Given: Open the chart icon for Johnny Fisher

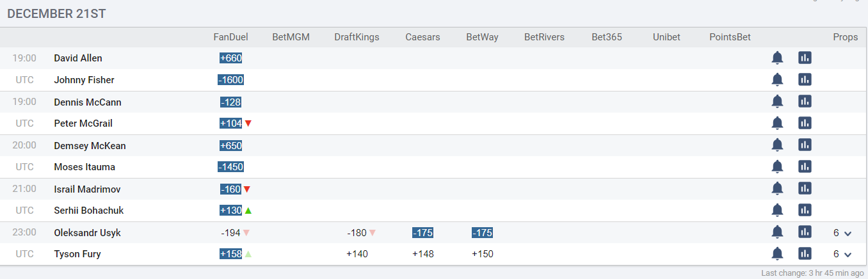Looking at the screenshot, I should point(805,80).
